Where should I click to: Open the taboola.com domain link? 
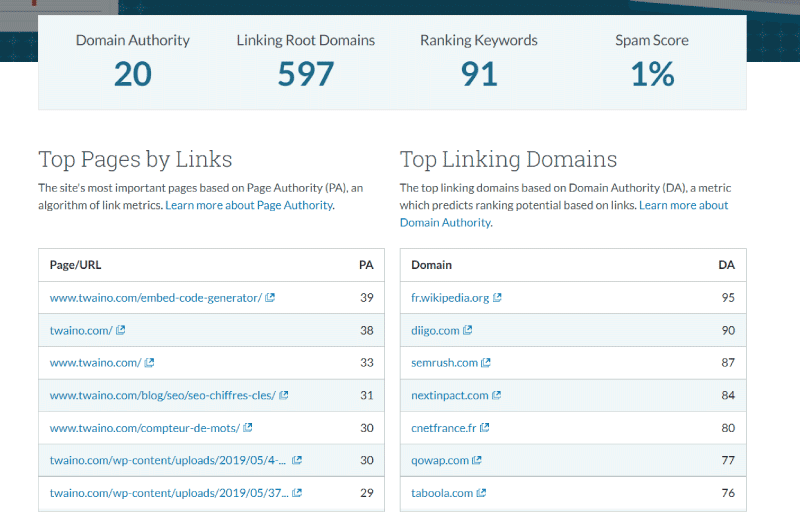442,493
